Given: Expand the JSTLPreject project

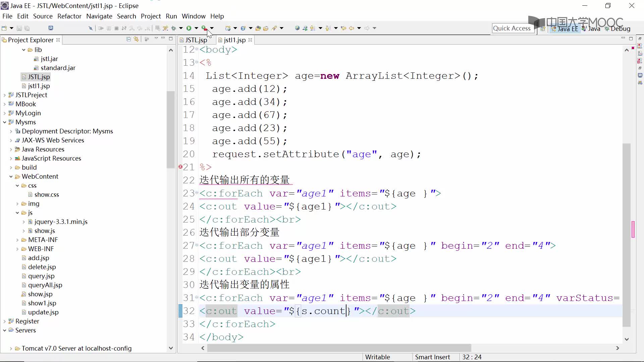Looking at the screenshot, I should [x=4, y=95].
